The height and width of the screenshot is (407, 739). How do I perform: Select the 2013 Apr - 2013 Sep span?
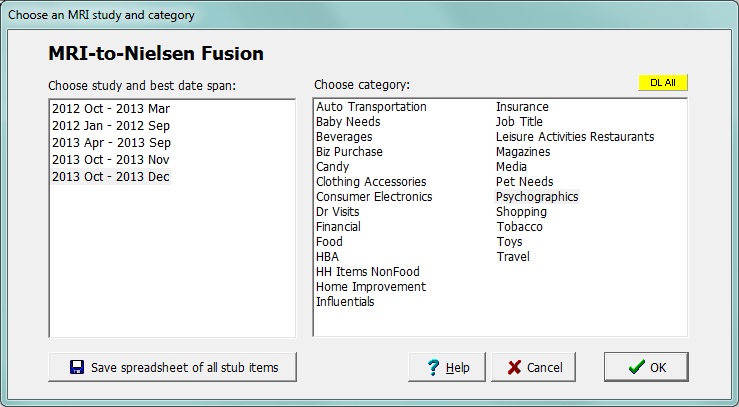[111, 143]
